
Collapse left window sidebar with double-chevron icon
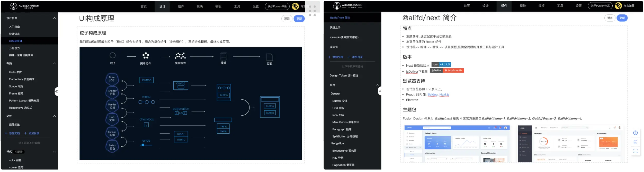pyautogui.click(x=57, y=91)
